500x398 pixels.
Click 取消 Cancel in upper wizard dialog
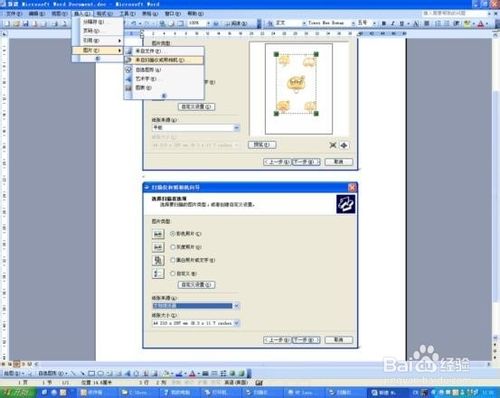339,162
